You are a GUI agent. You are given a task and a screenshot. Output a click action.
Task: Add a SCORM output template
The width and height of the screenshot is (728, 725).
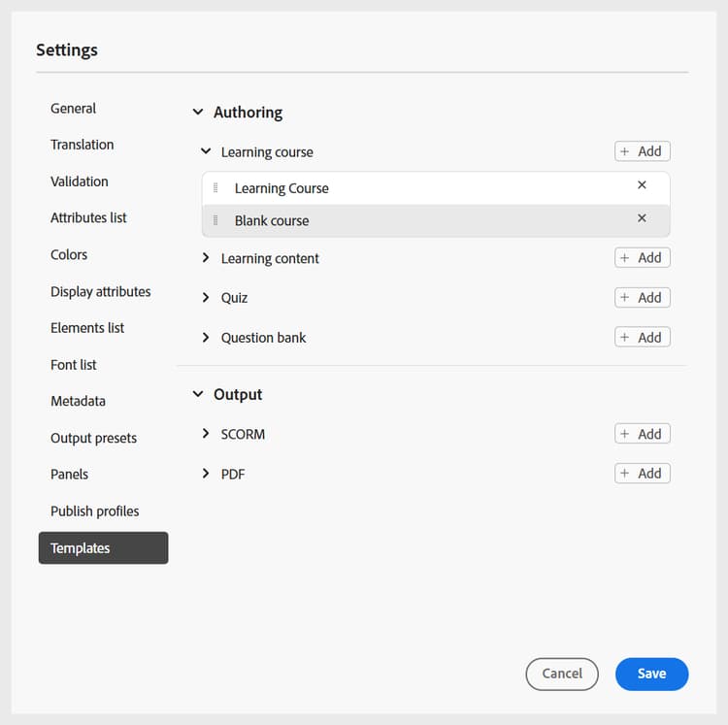(642, 435)
